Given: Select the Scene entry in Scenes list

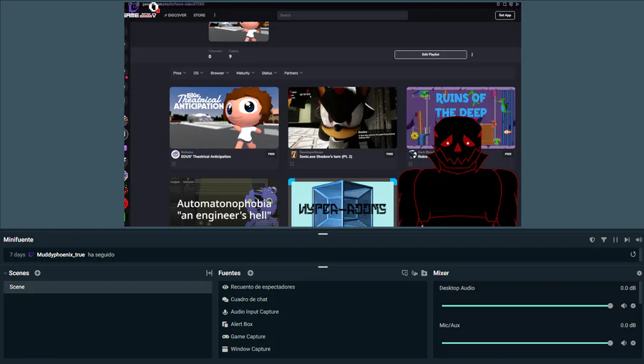Looking at the screenshot, I should click(x=107, y=287).
